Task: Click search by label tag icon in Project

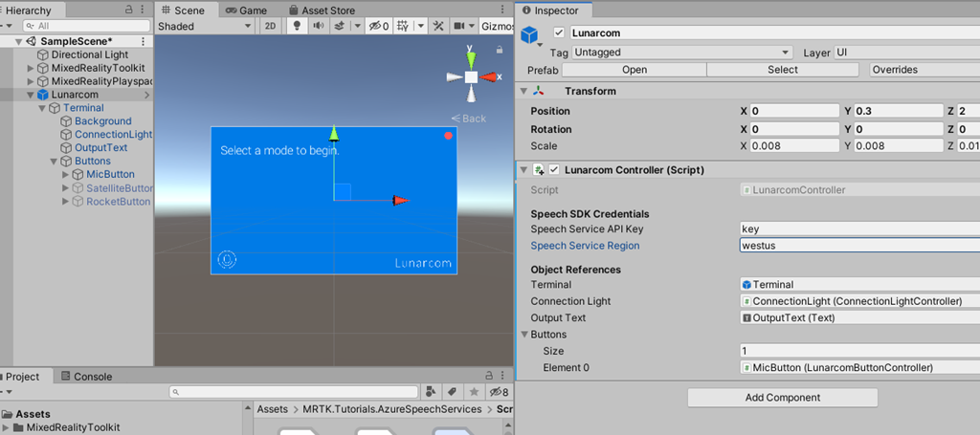Action: [451, 392]
